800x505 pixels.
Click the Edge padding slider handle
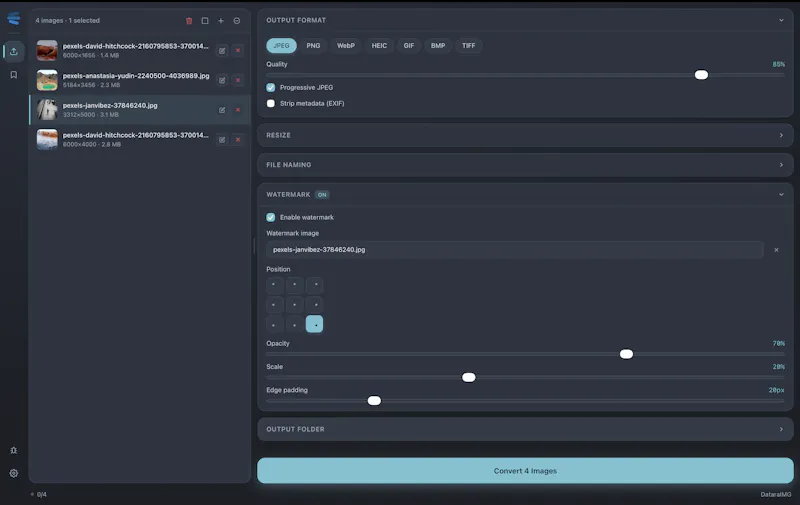pyautogui.click(x=374, y=400)
